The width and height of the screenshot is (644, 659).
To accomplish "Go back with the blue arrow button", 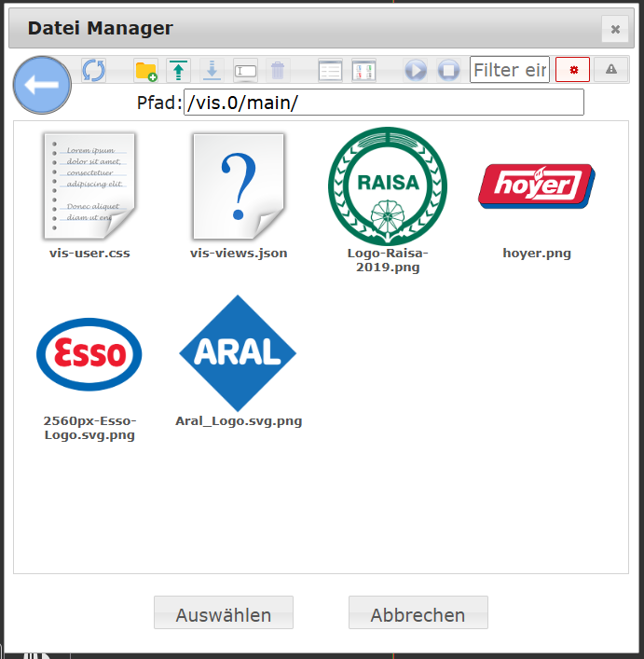I will tap(42, 85).
